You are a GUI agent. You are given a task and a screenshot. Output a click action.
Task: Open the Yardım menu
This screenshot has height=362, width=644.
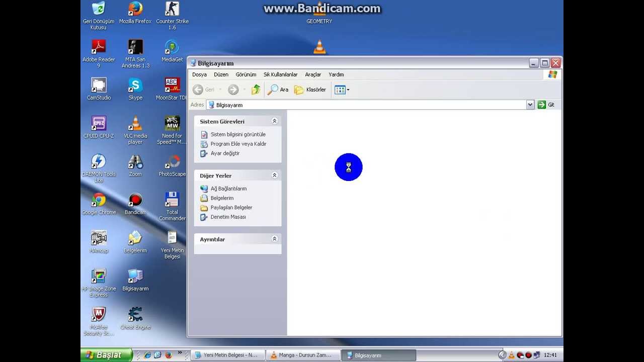point(336,74)
